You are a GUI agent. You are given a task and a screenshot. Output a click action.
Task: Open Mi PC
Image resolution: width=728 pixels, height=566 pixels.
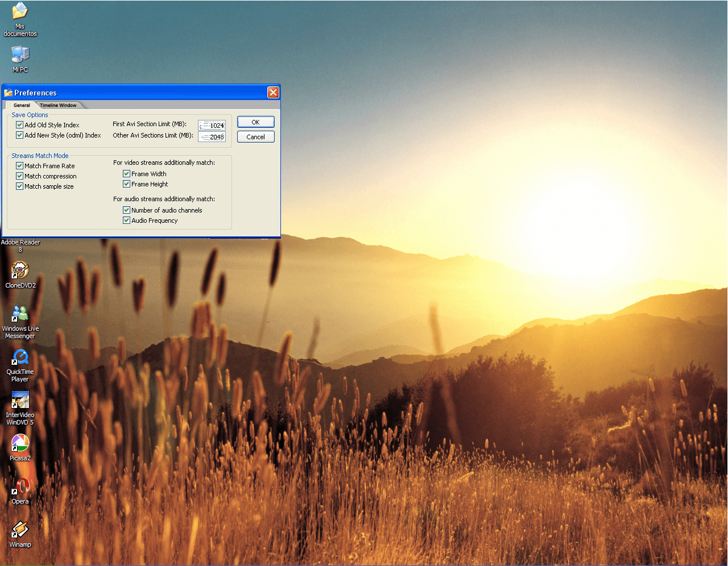click(x=20, y=54)
